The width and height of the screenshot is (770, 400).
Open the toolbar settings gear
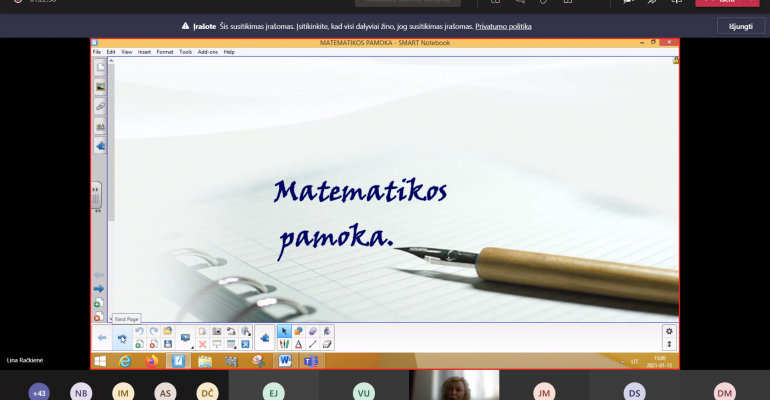[x=669, y=331]
